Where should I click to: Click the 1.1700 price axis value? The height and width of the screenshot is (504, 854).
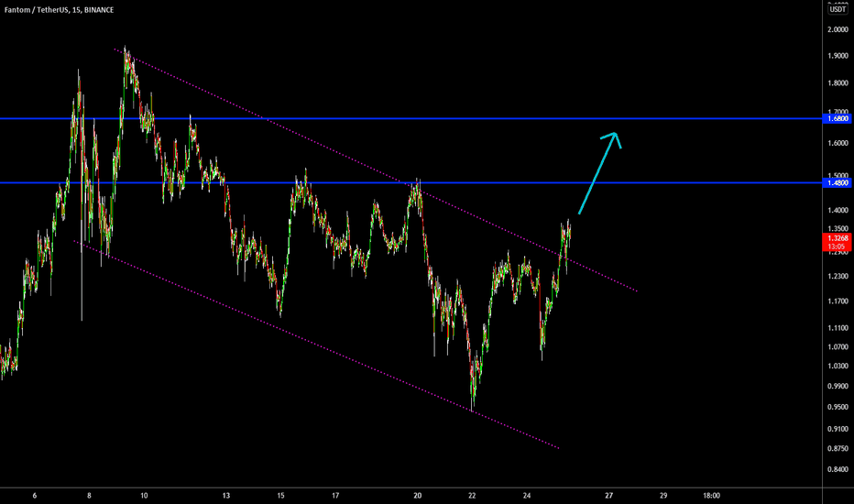coord(838,301)
